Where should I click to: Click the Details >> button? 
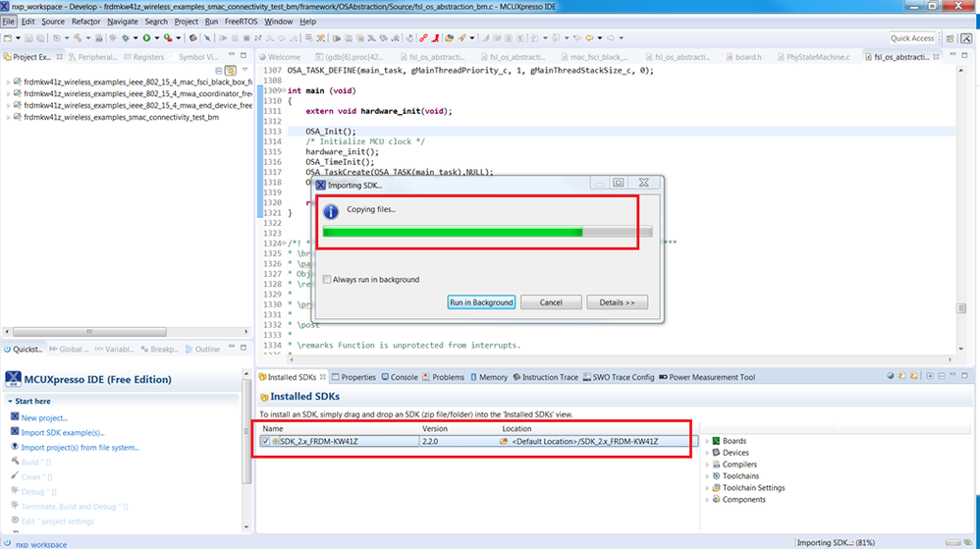point(617,302)
